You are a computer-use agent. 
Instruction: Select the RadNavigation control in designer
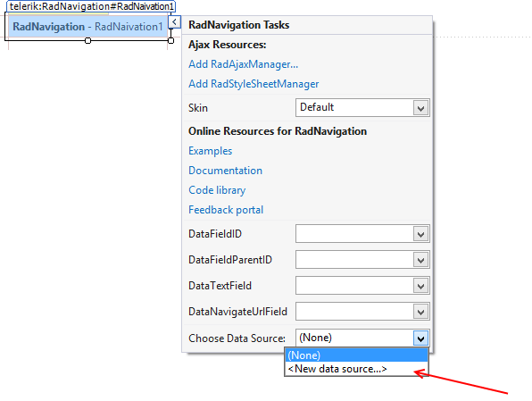pos(87,27)
